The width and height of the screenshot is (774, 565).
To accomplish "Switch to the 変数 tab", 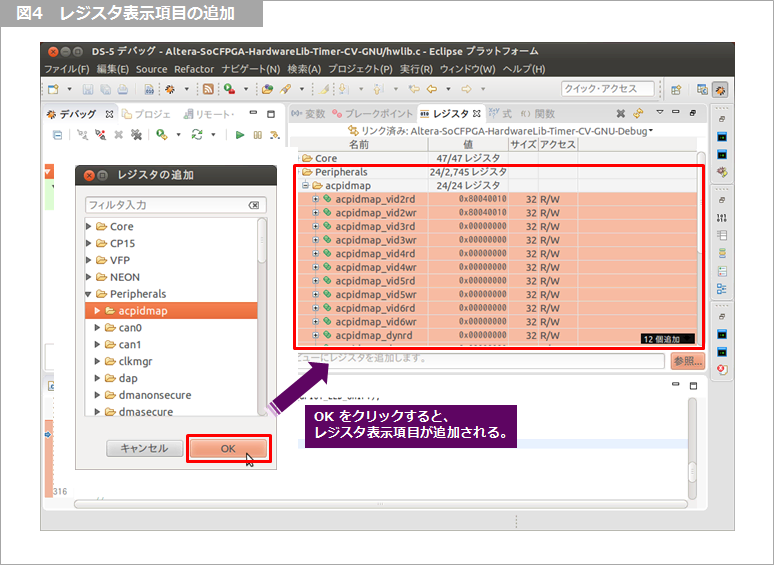I will (x=309, y=114).
